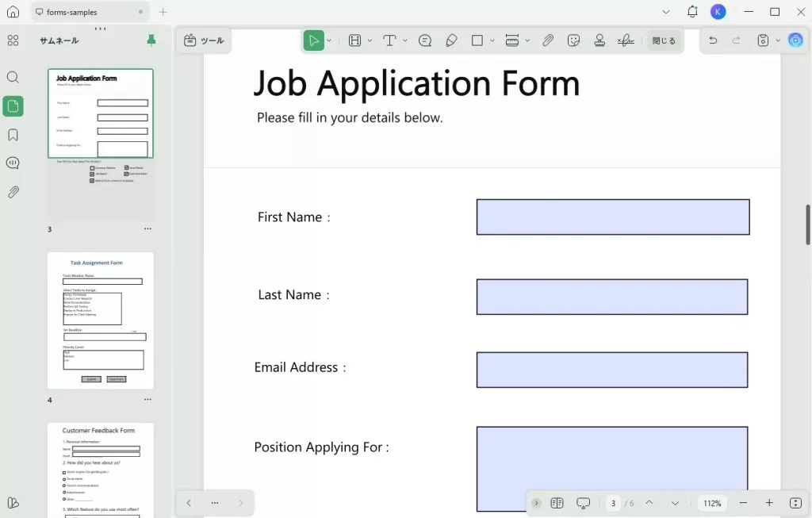Screen dimensions: 812x518
Task: Click the Last Name input field
Action: (612, 297)
